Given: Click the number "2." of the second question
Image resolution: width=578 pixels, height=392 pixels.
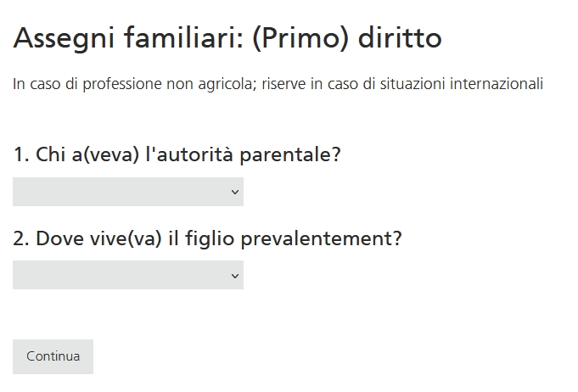Looking at the screenshot, I should 22,238.
